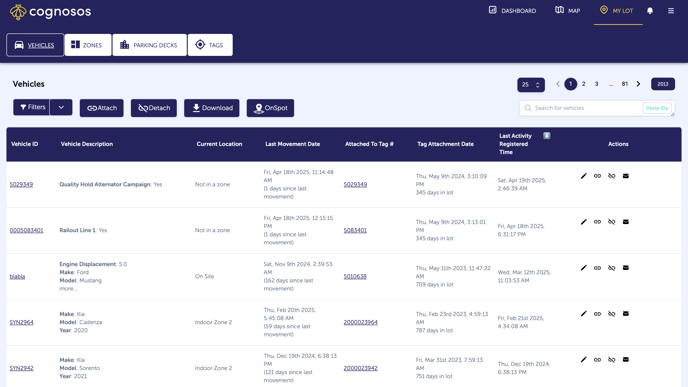688x387 pixels.
Task: Open vehicle SYN2964 link
Action: tap(22, 322)
